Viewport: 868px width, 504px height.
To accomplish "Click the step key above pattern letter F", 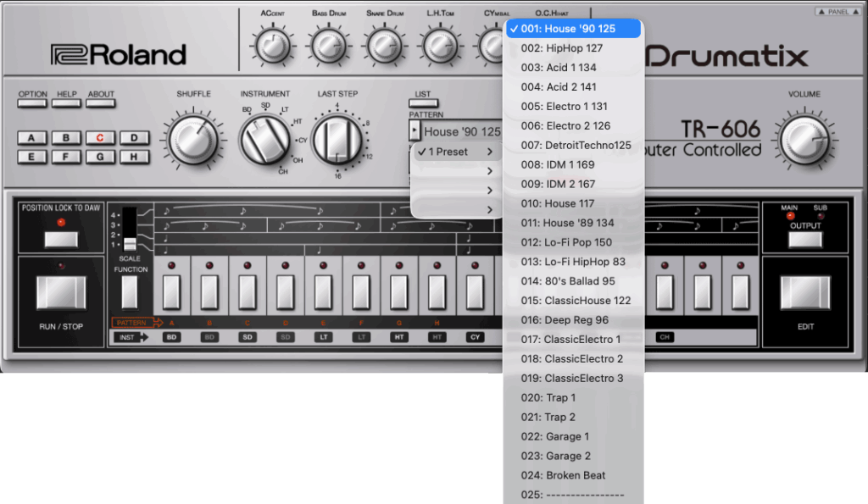I will click(361, 291).
